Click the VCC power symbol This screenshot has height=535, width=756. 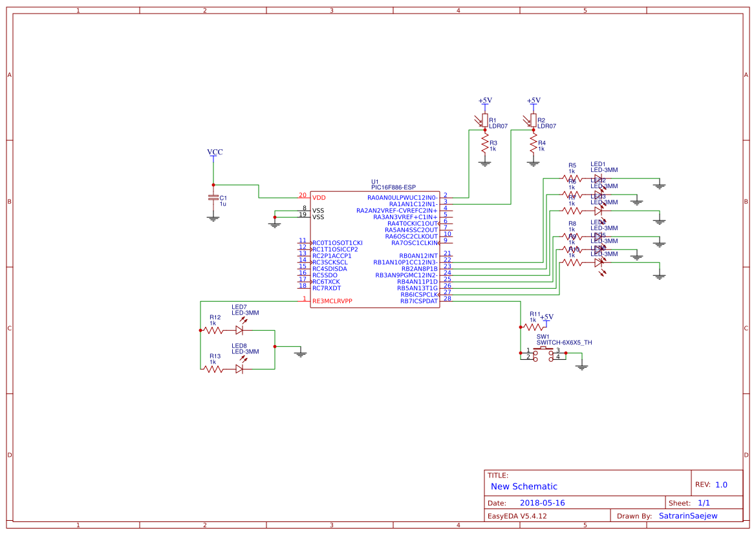[x=215, y=152]
